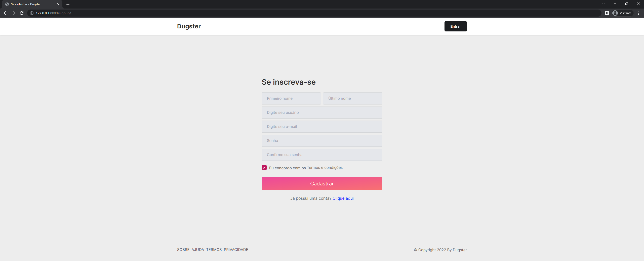Viewport: 644px width, 261px height.
Task: Open the browser side panel icon
Action: [x=607, y=13]
